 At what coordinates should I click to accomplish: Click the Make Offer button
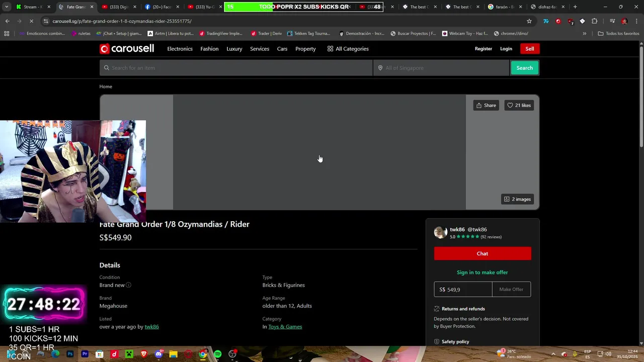pos(511,289)
